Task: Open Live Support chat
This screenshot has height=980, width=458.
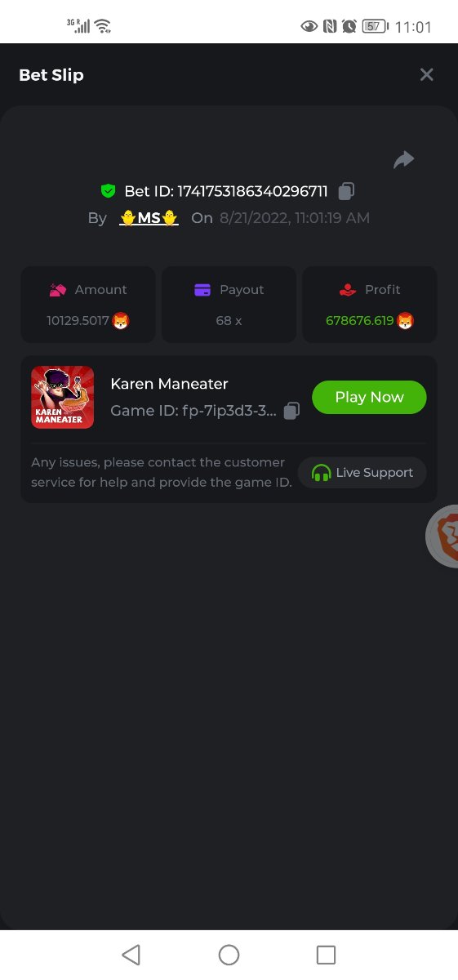Action: click(362, 473)
